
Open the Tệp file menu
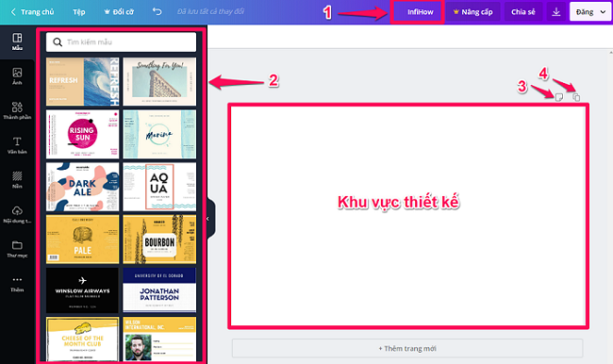pos(78,12)
